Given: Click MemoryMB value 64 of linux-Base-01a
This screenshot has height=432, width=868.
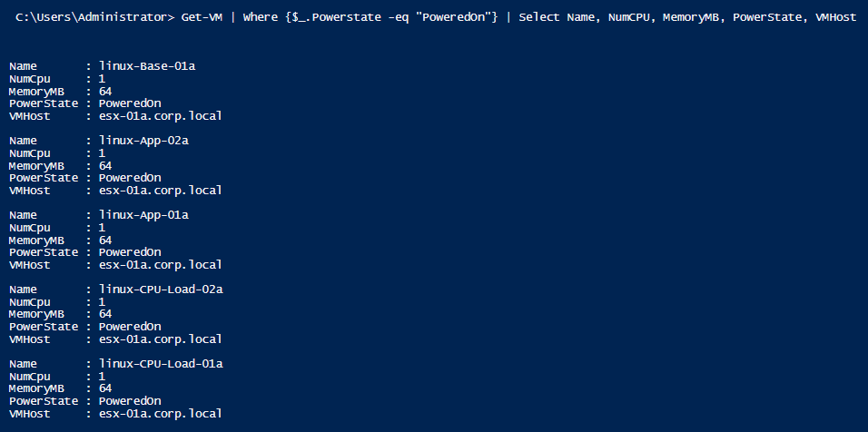Looking at the screenshot, I should pos(105,92).
